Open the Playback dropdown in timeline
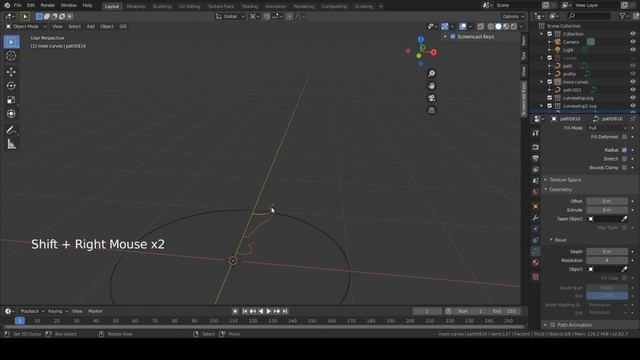The width and height of the screenshot is (640, 360). point(32,311)
